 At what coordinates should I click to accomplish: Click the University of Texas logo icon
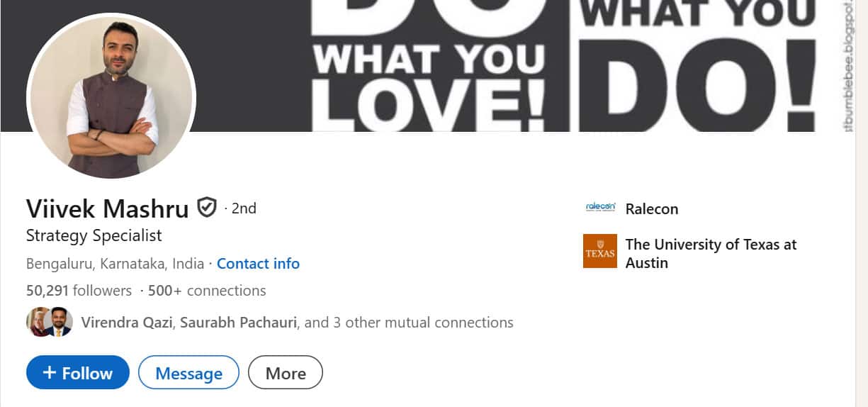coord(600,251)
